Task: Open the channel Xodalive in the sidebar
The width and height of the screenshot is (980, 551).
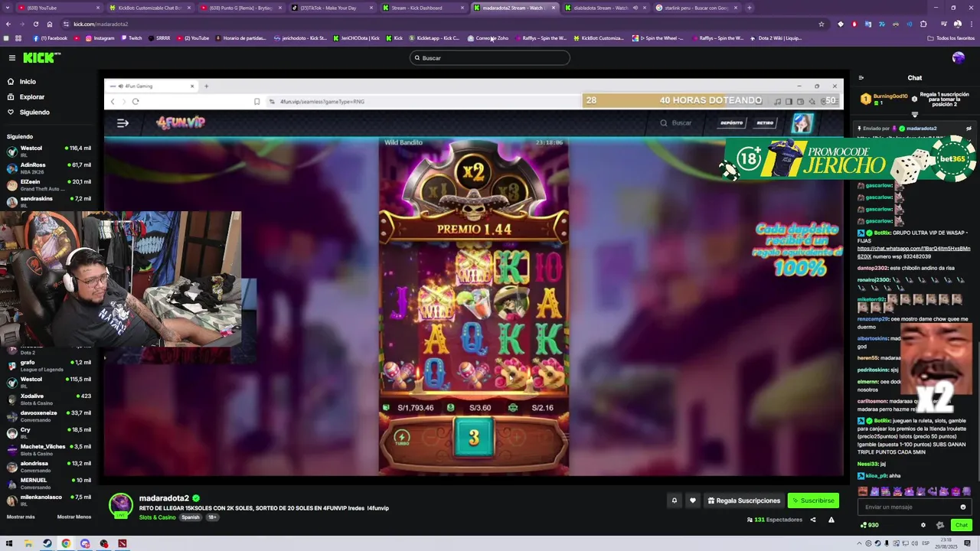Action: (x=49, y=399)
